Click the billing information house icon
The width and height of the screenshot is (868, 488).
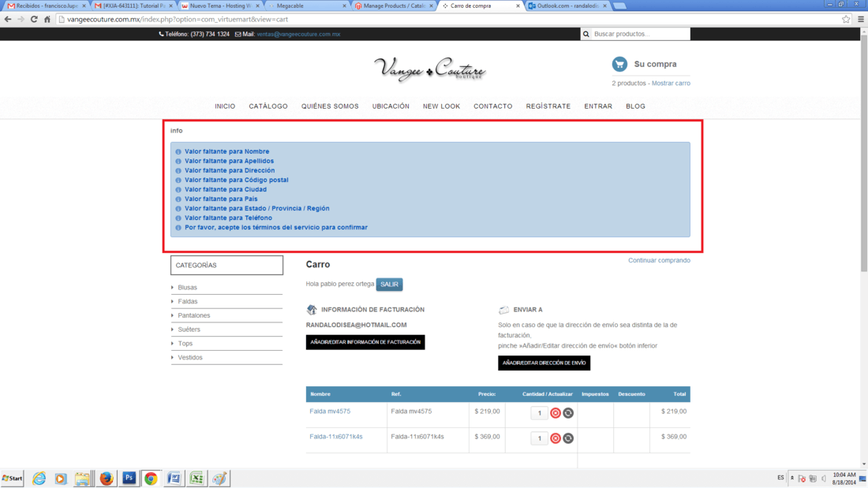pyautogui.click(x=312, y=310)
